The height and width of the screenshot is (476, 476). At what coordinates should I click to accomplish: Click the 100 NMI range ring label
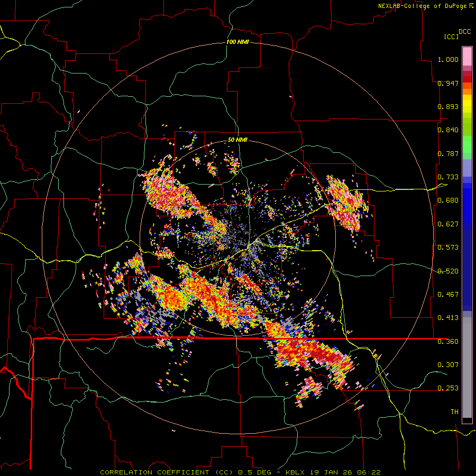pos(237,42)
